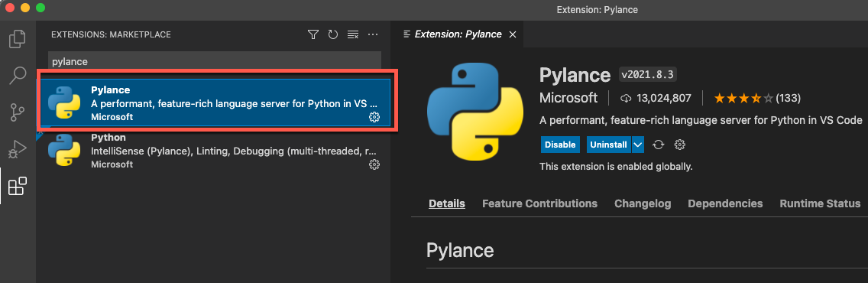Screen dimensions: 868x283
Task: Click the Microsoft publisher link
Action: (x=568, y=98)
